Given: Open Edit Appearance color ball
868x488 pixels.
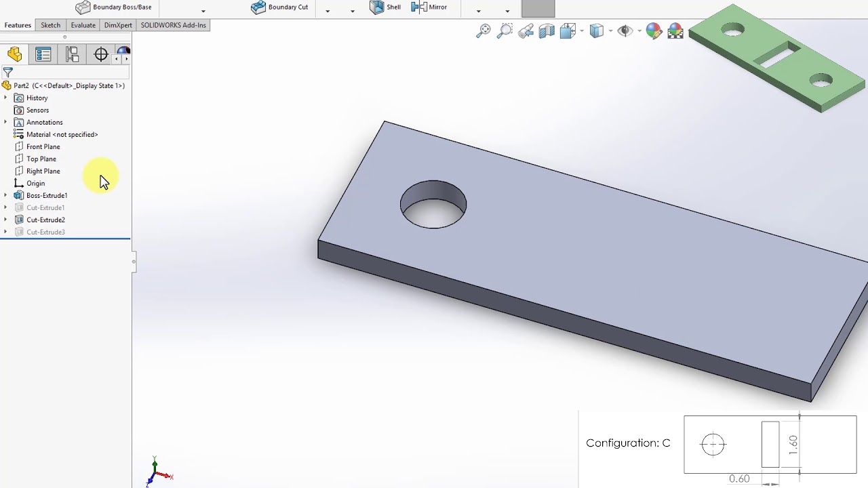Looking at the screenshot, I should pos(654,31).
